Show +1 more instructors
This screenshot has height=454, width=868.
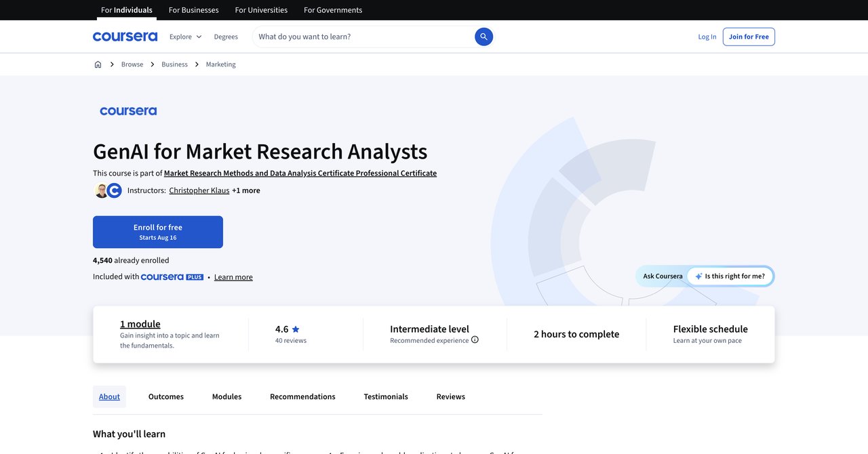click(246, 190)
